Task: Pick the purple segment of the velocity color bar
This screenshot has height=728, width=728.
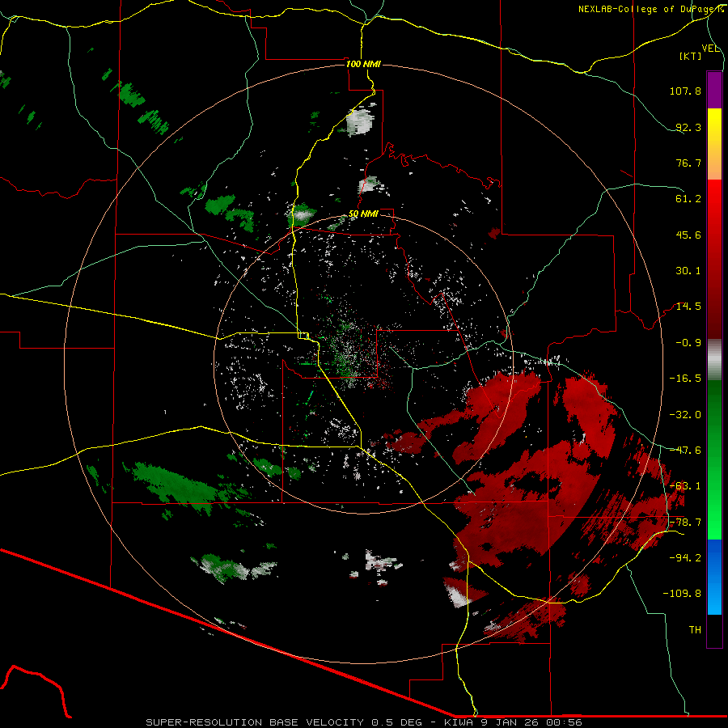Action: [x=714, y=90]
